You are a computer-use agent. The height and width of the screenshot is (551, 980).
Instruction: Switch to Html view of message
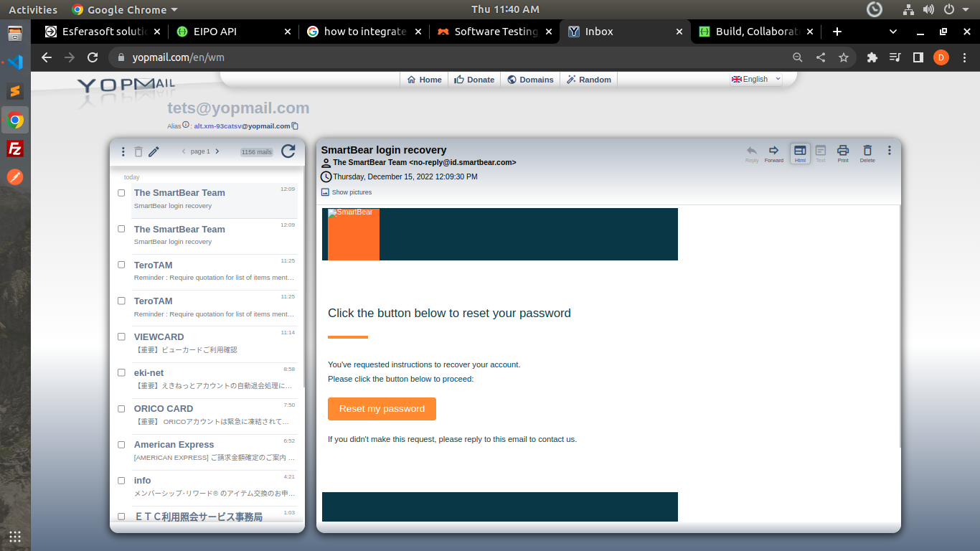coord(800,153)
